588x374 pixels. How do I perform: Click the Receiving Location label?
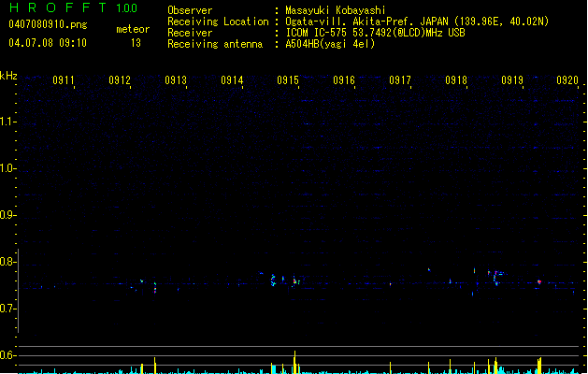(218, 22)
